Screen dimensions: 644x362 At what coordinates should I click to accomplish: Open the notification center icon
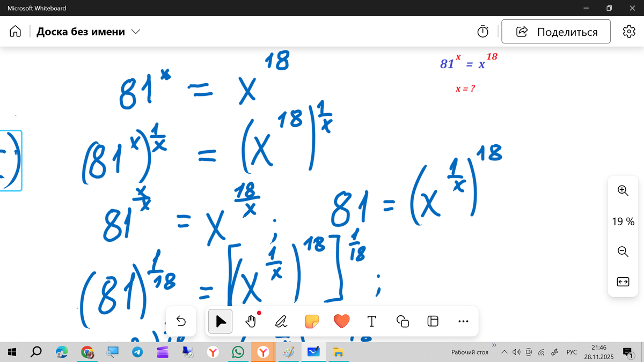pyautogui.click(x=627, y=352)
